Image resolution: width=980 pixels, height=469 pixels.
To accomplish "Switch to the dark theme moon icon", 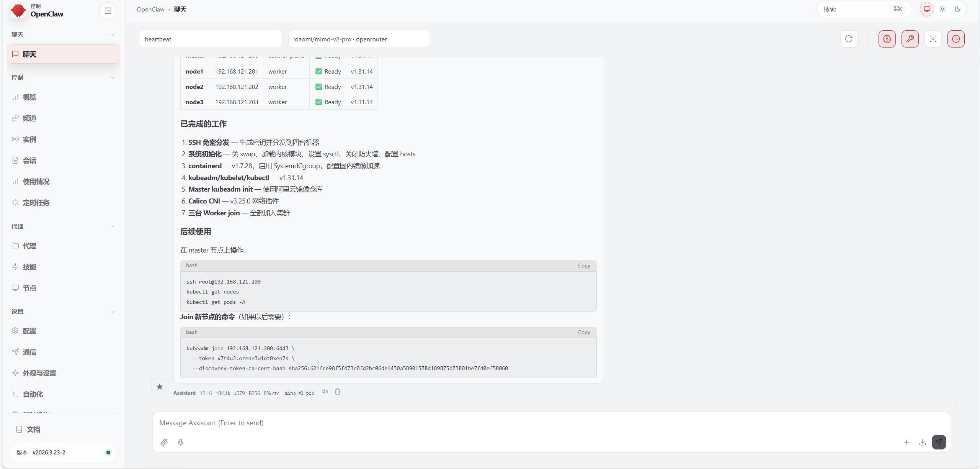I will tap(958, 9).
